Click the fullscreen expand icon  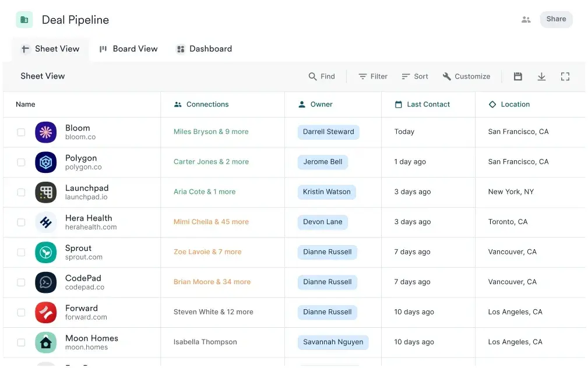click(x=565, y=76)
